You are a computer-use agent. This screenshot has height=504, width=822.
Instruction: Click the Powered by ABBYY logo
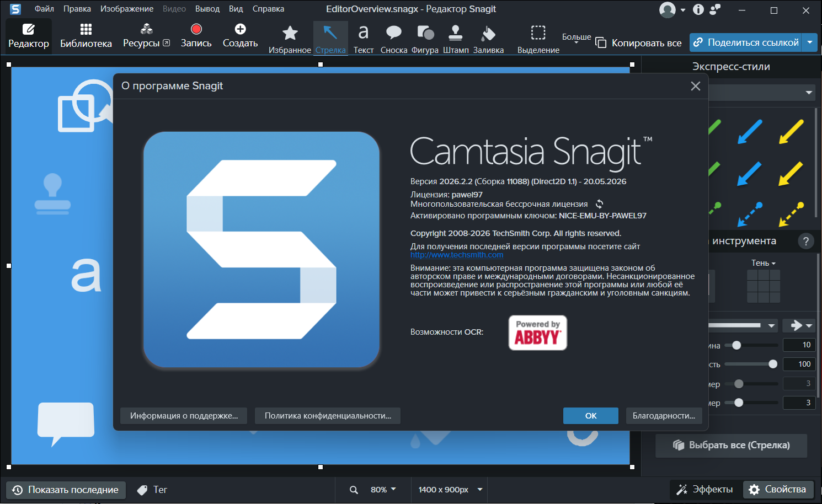coord(538,333)
